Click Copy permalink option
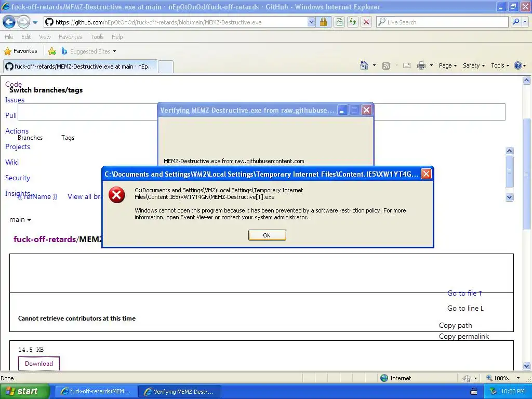 (x=464, y=336)
